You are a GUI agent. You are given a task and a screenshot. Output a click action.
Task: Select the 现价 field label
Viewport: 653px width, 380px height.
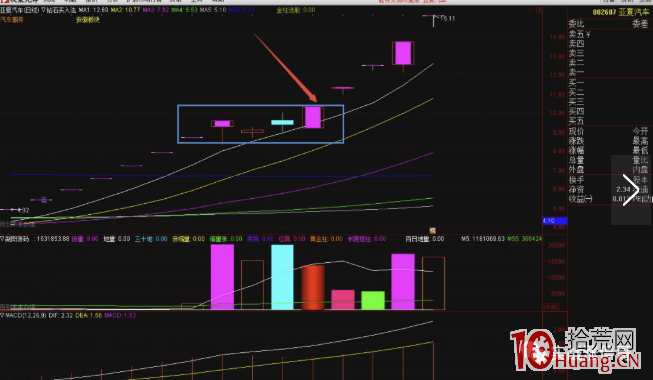point(576,132)
